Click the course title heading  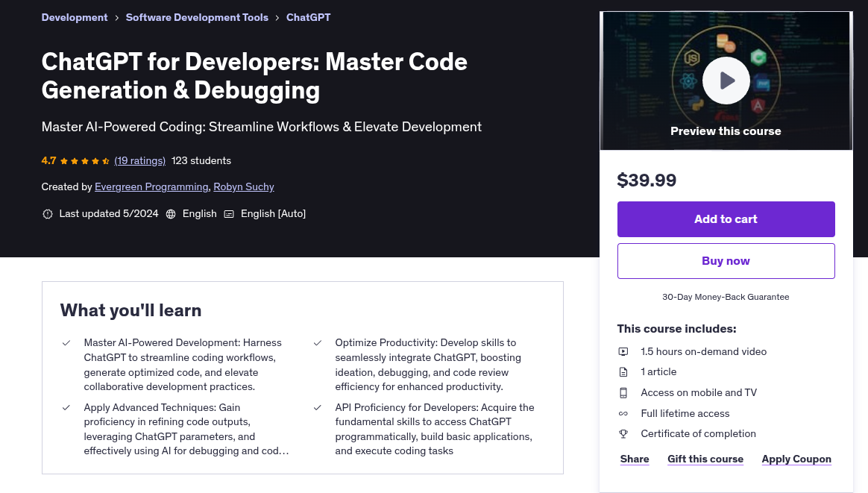click(254, 76)
